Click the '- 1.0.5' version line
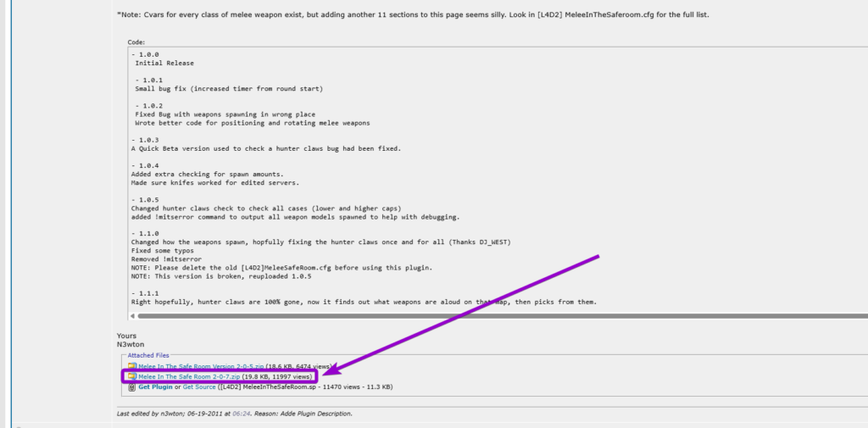 pos(145,199)
